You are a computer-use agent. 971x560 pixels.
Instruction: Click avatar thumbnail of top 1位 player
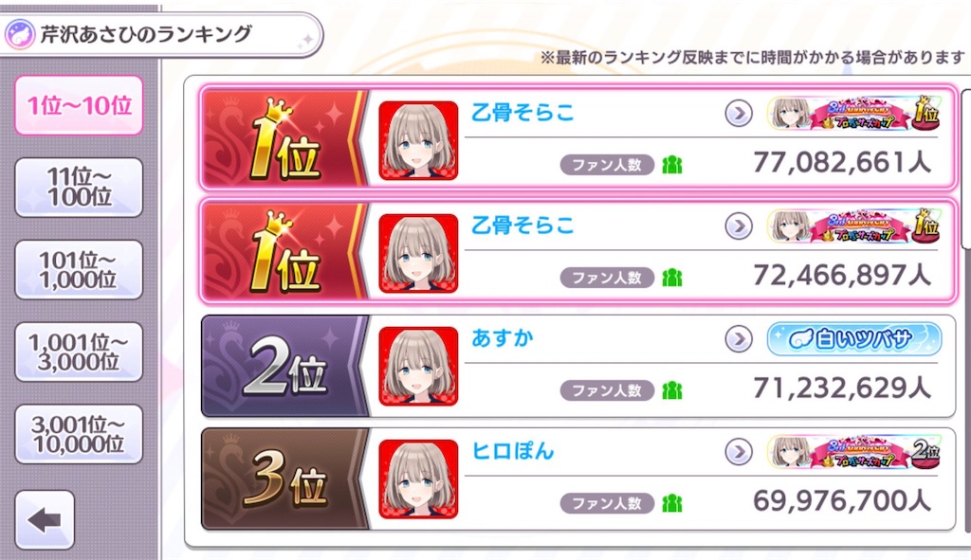418,140
